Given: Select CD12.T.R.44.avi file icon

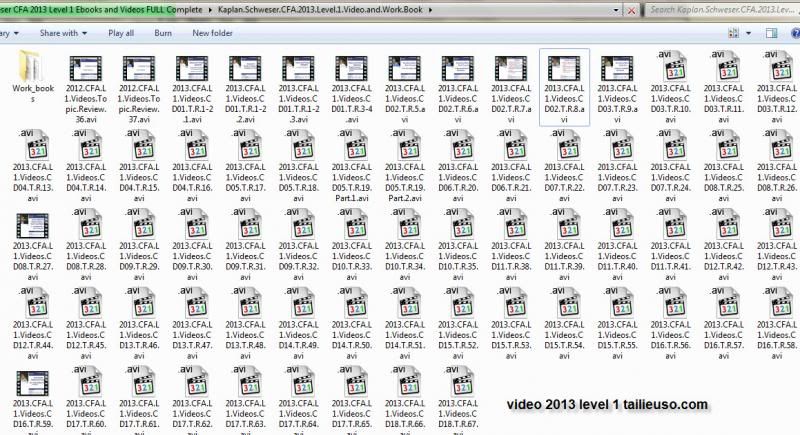Looking at the screenshot, I should tap(33, 303).
